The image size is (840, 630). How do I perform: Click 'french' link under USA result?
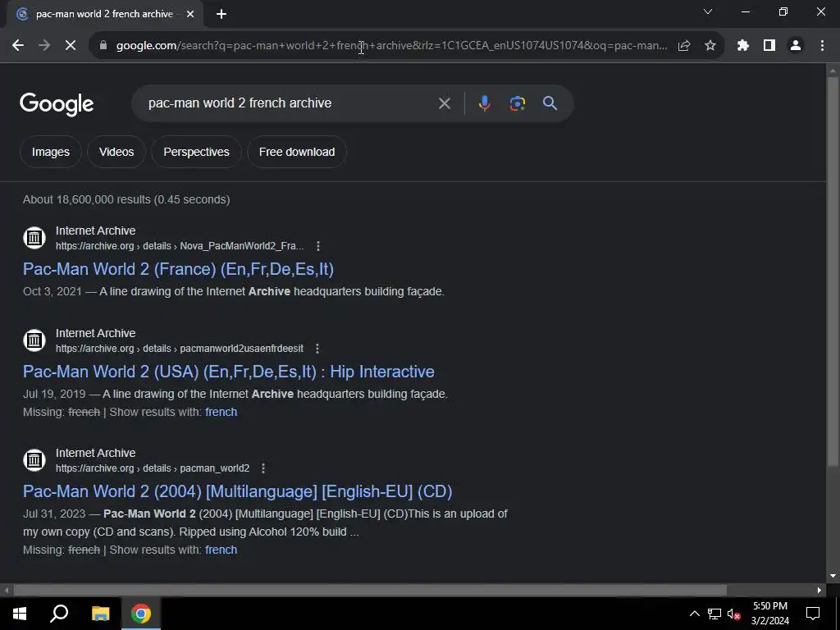221,412
